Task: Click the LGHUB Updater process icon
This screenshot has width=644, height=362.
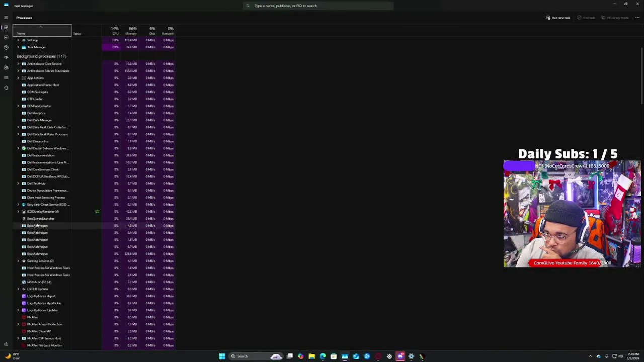Action: coord(24,289)
